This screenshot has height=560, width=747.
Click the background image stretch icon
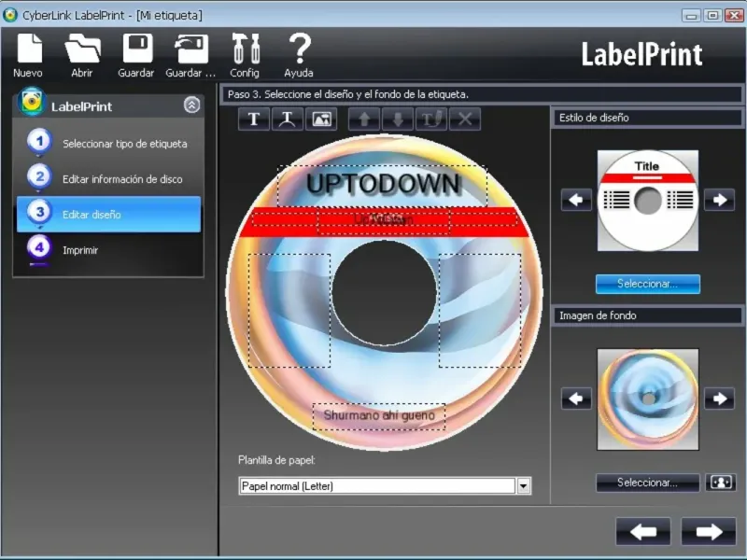(720, 483)
